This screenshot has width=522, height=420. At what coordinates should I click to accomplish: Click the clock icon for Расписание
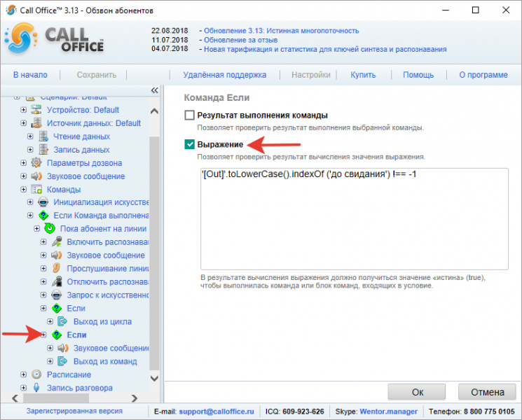[x=36, y=374]
